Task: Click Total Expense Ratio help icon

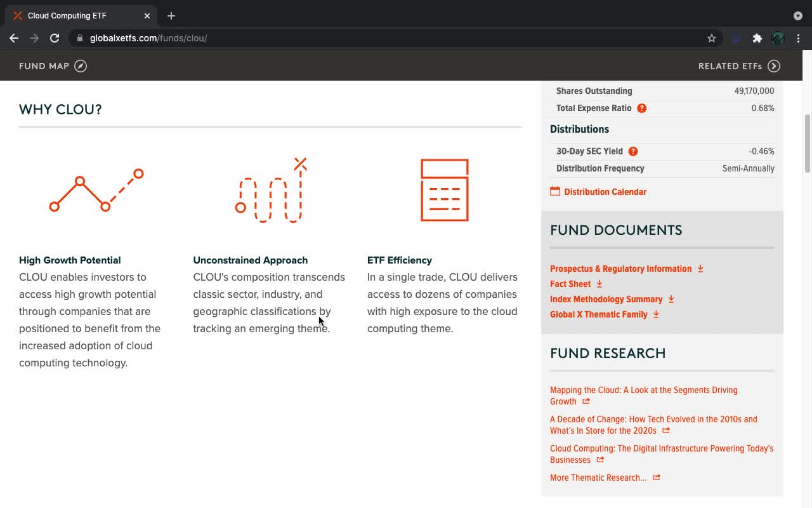Action: (641, 108)
